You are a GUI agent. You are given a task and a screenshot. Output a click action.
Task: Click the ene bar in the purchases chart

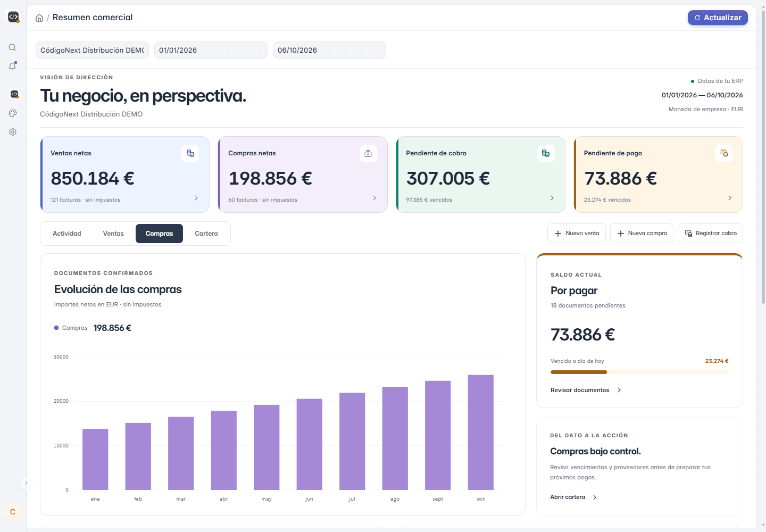(x=95, y=459)
